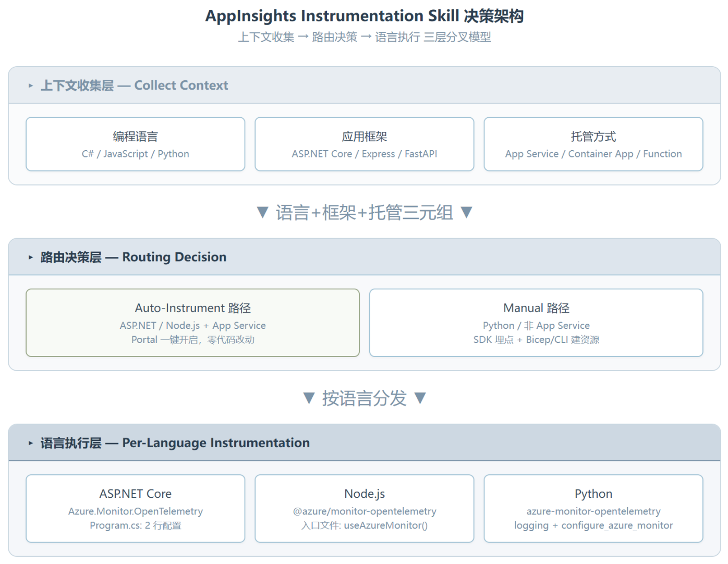
Task: Click the Per-Language Instrumentation header title
Action: click(175, 443)
